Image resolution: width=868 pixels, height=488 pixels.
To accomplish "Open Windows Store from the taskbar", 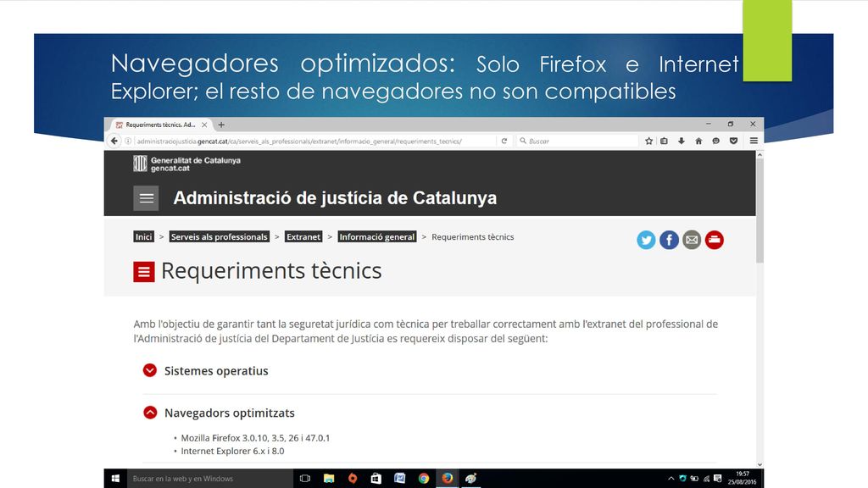I will point(376,479).
